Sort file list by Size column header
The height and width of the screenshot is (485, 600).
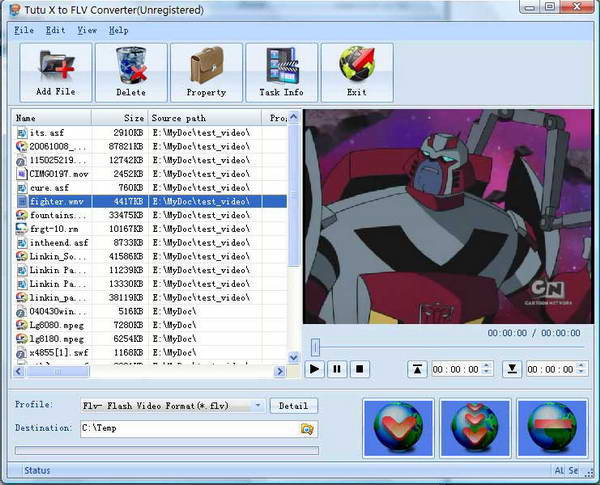(120, 118)
